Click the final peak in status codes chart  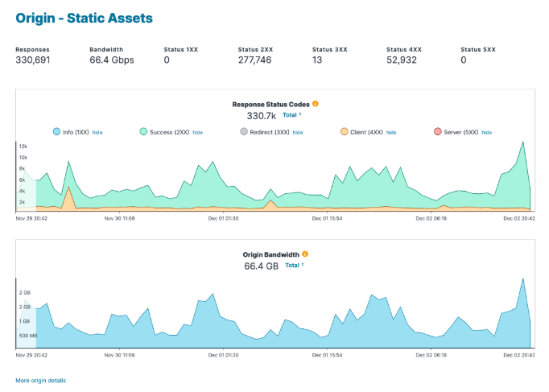[523, 142]
